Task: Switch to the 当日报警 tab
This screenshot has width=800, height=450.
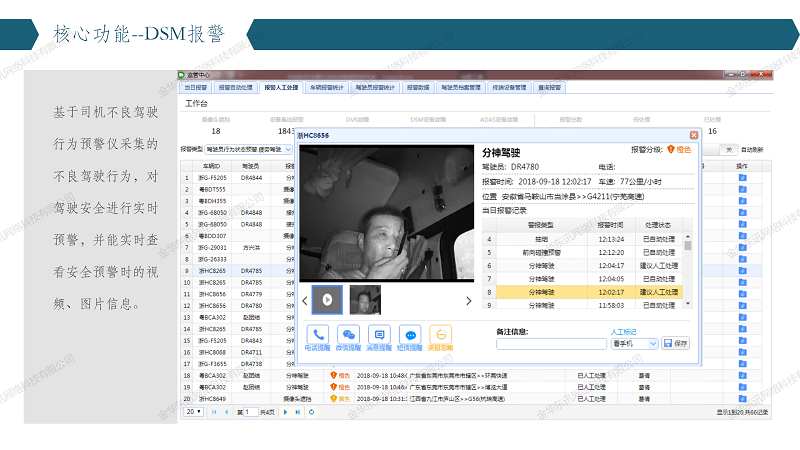Action: [x=194, y=88]
